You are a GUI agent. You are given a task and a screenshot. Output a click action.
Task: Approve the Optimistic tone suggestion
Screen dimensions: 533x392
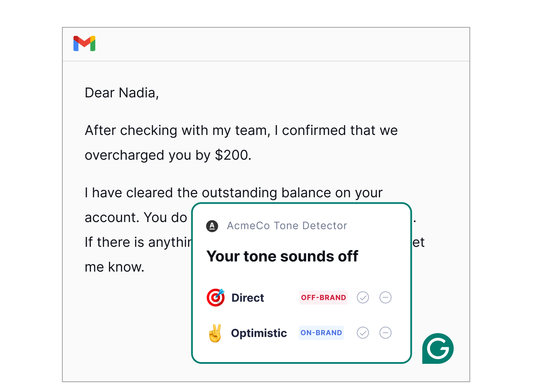pyautogui.click(x=363, y=333)
